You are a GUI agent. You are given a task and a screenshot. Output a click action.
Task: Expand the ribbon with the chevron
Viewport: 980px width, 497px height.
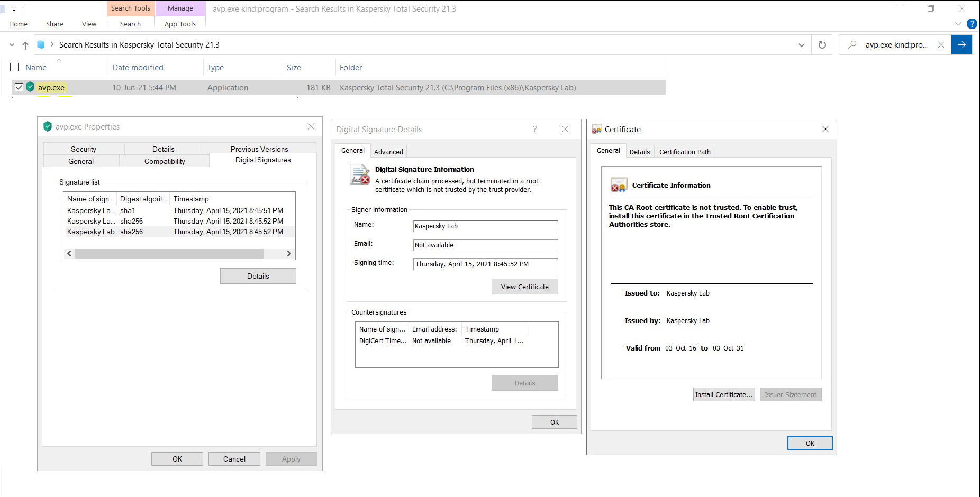tap(958, 24)
